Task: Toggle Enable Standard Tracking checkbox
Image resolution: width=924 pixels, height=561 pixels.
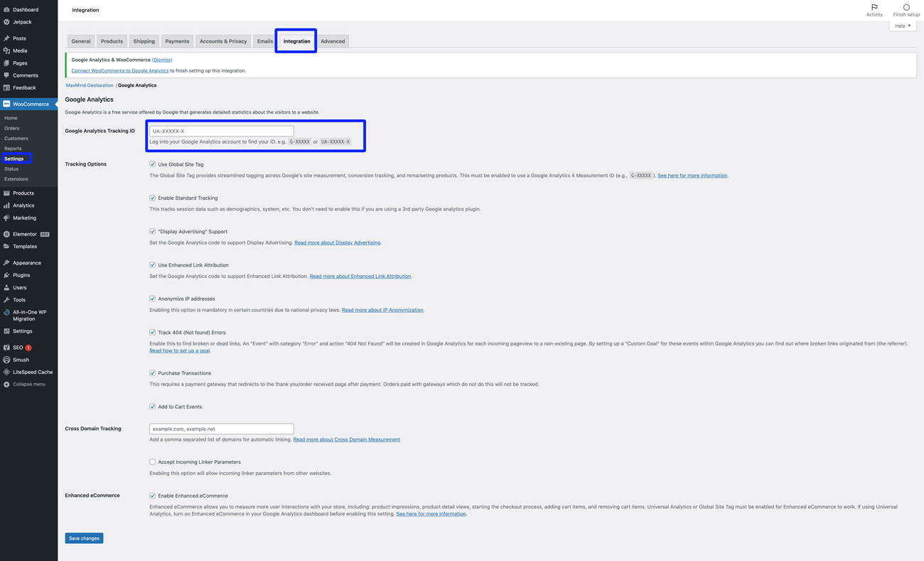Action: [152, 198]
